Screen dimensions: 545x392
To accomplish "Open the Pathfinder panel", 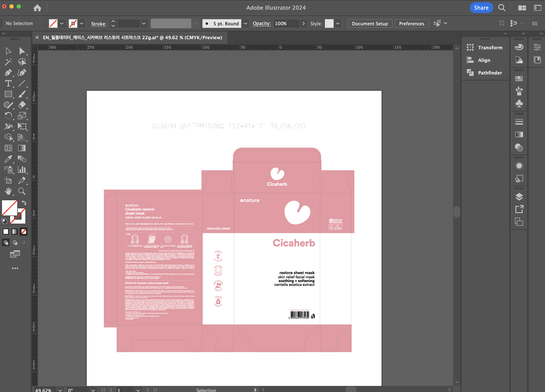I will coord(484,73).
